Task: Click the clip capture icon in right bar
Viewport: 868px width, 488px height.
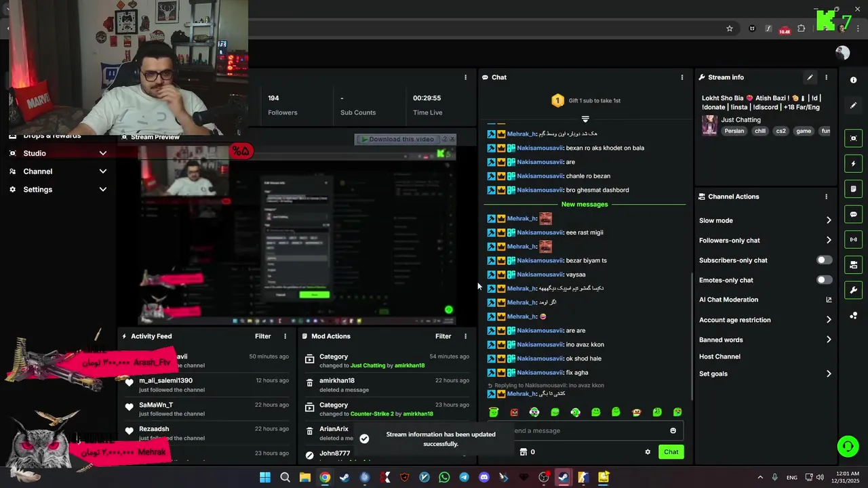Action: tap(853, 138)
